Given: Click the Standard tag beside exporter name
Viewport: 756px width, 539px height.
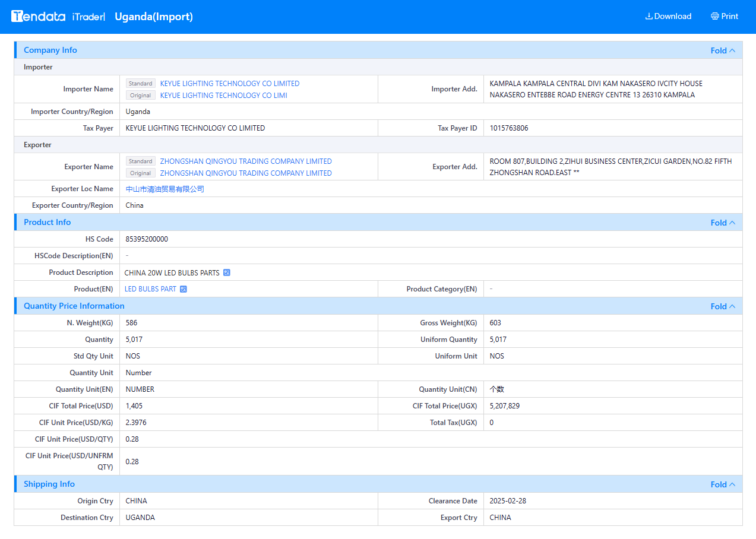Looking at the screenshot, I should [141, 161].
